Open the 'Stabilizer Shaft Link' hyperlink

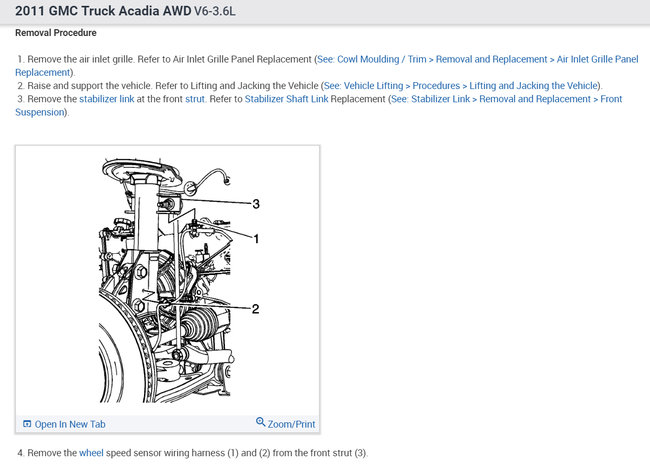[286, 99]
